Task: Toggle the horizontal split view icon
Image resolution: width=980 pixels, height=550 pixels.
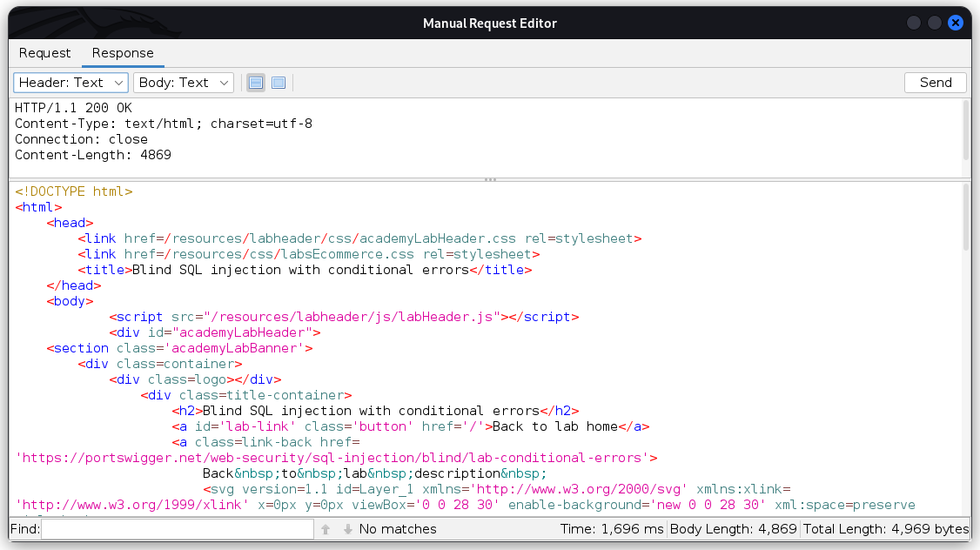Action: click(x=255, y=82)
